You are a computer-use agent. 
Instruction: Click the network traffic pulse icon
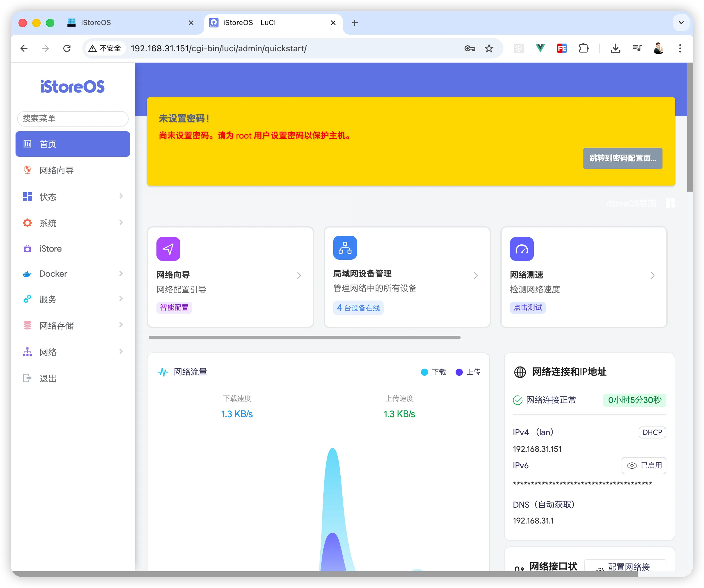click(x=163, y=372)
